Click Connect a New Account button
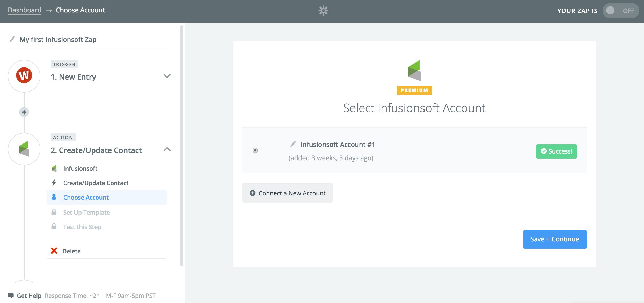The width and height of the screenshot is (644, 303). tap(287, 193)
